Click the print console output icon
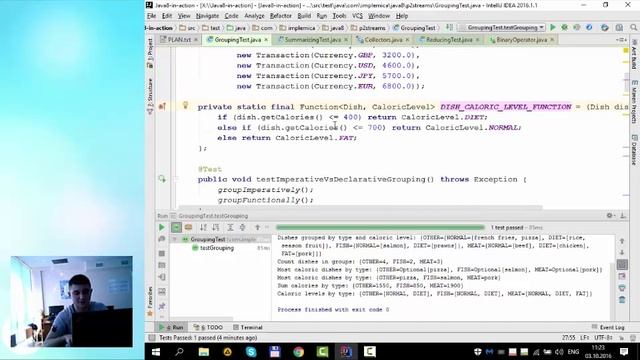640x360 pixels. click(x=622, y=288)
